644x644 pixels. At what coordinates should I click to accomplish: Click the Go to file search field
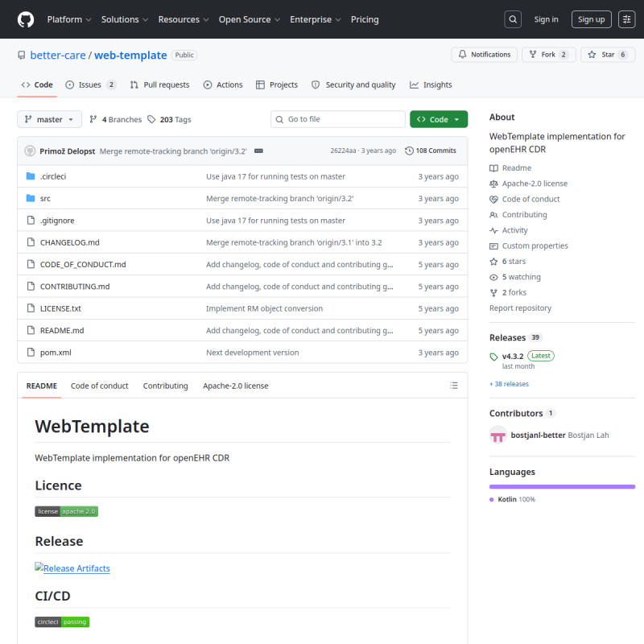pos(338,119)
